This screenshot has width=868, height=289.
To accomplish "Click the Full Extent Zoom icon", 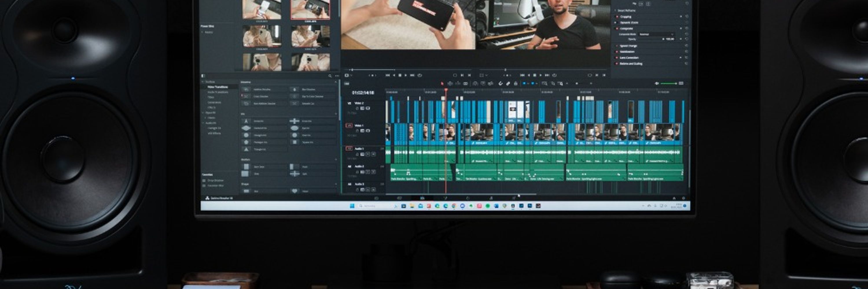I will pyautogui.click(x=545, y=84).
